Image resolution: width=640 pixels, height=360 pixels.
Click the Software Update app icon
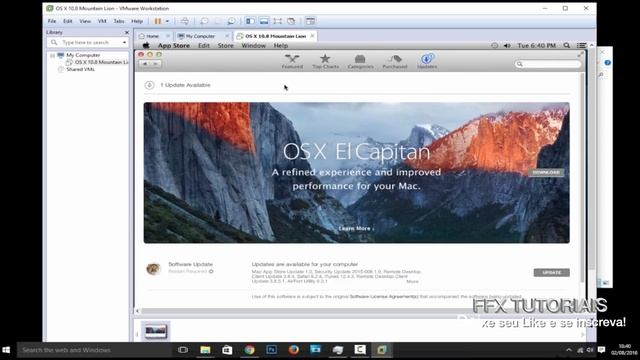[153, 269]
